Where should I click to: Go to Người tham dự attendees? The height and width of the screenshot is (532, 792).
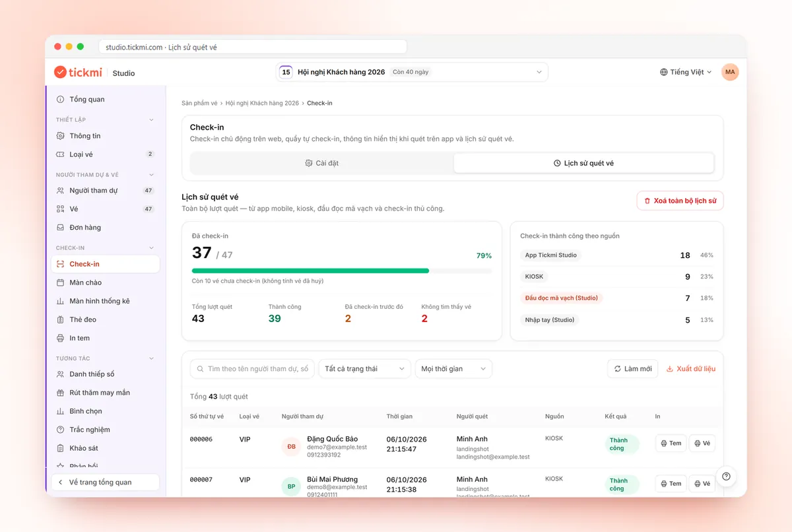pyautogui.click(x=105, y=191)
